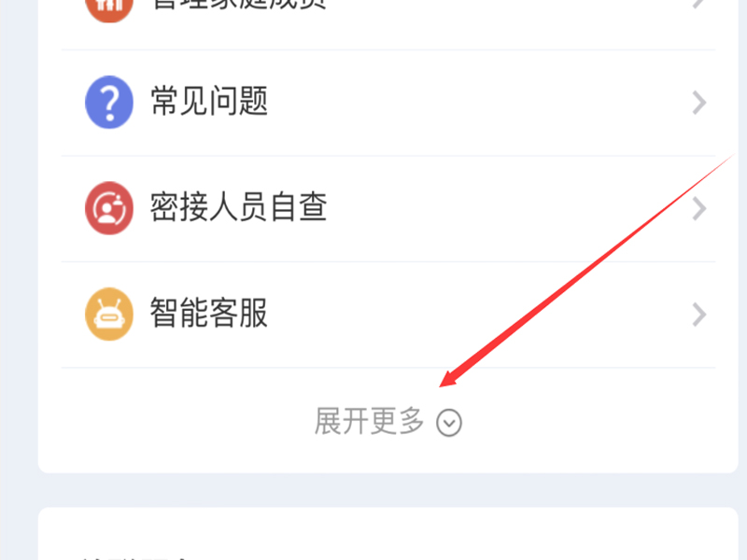Click the gray gap between the two cards
Image resolution: width=747 pixels, height=560 pixels.
coord(388,491)
